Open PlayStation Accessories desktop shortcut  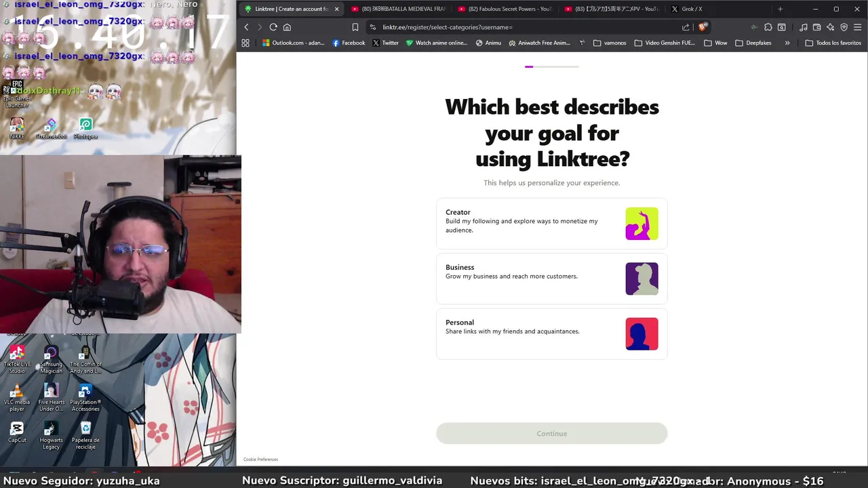pyautogui.click(x=85, y=397)
